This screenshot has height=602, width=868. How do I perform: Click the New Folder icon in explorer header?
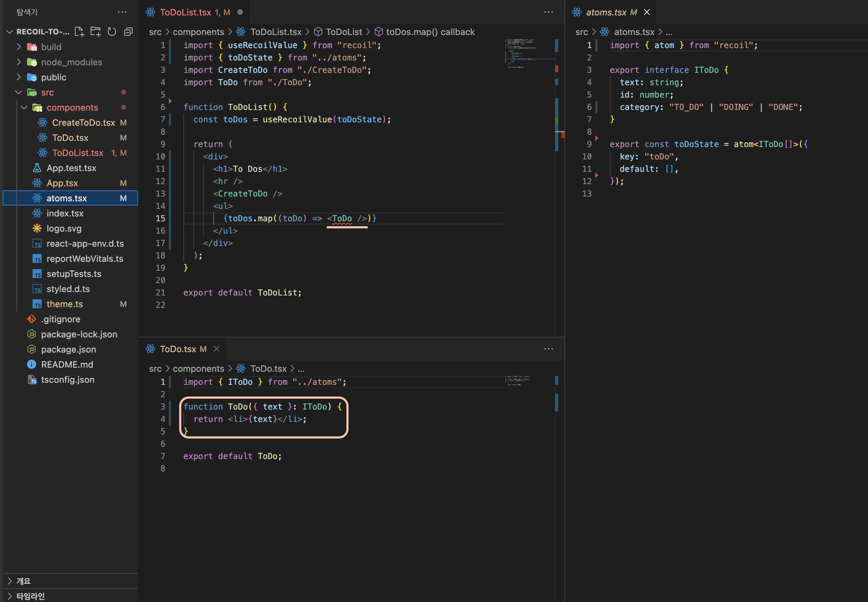tap(95, 32)
